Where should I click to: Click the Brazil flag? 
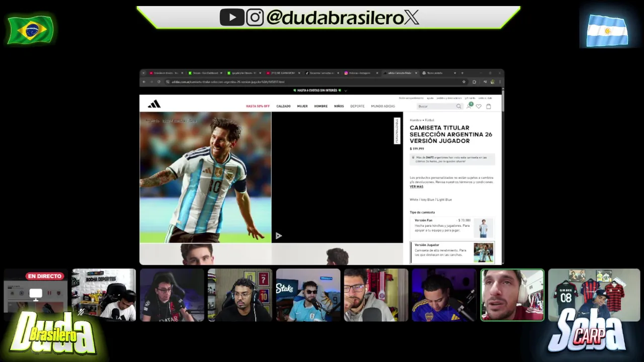30,30
